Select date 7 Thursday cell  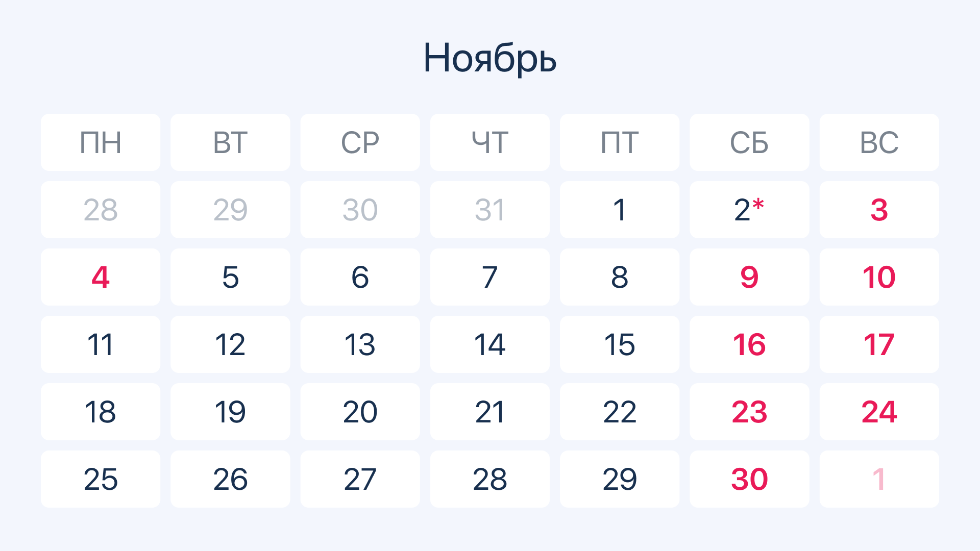(x=489, y=277)
